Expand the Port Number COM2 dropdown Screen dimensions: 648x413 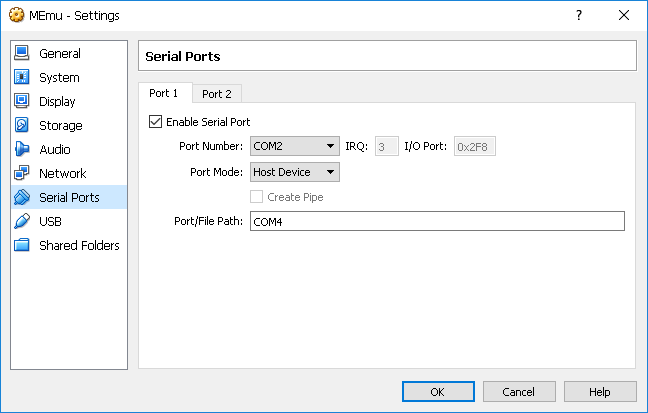(295, 147)
